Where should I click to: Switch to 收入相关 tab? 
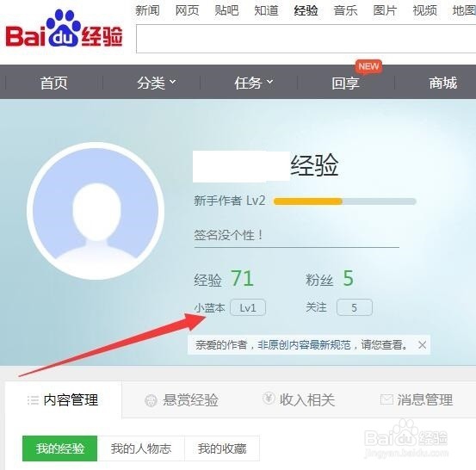pos(299,399)
